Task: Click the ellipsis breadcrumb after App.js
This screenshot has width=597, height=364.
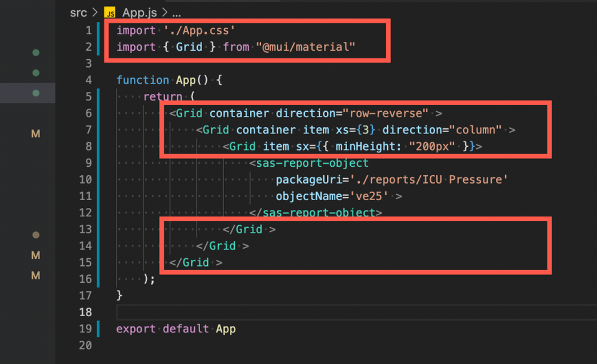Action: [176, 13]
